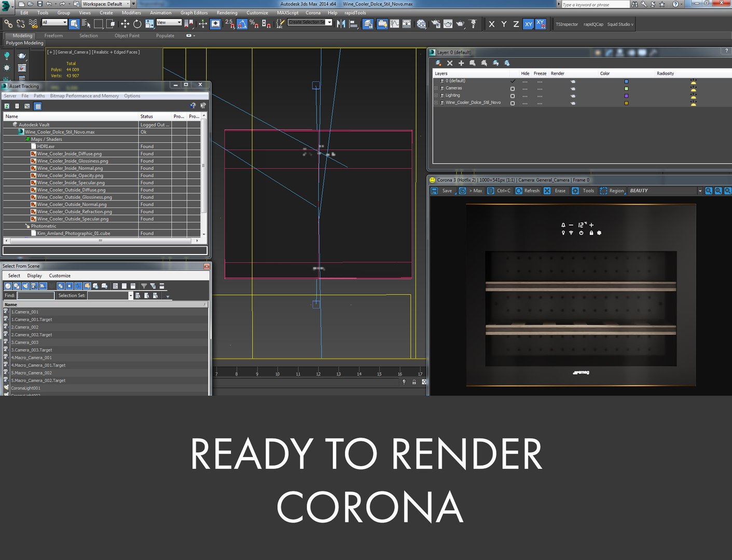This screenshot has width=732, height=560.
Task: Restrict transform to Y axis
Action: pos(504,24)
